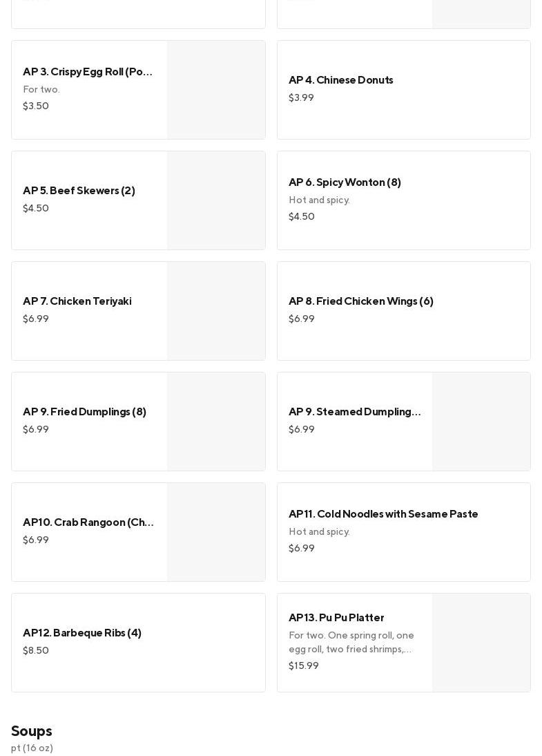Open AP11. Cold Noodles with Sesame Paste
542x756 pixels.
click(383, 514)
